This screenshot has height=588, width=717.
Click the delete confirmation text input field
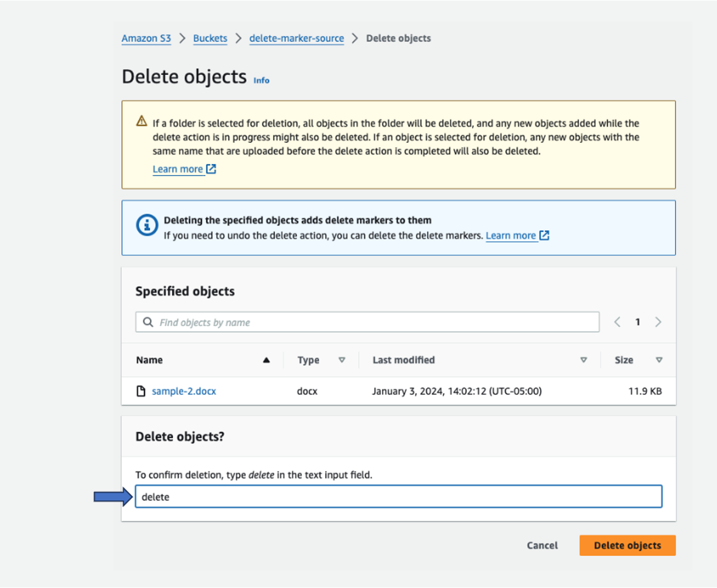398,496
